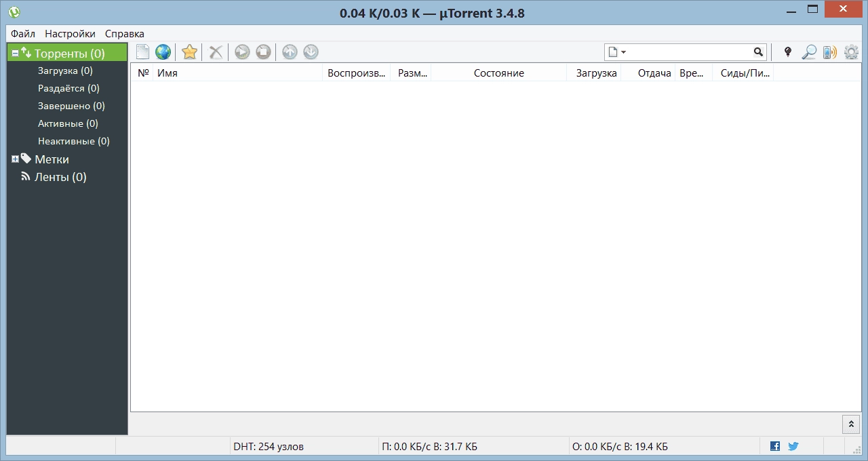Expand the Метки tree item
868x461 pixels.
tap(15, 159)
